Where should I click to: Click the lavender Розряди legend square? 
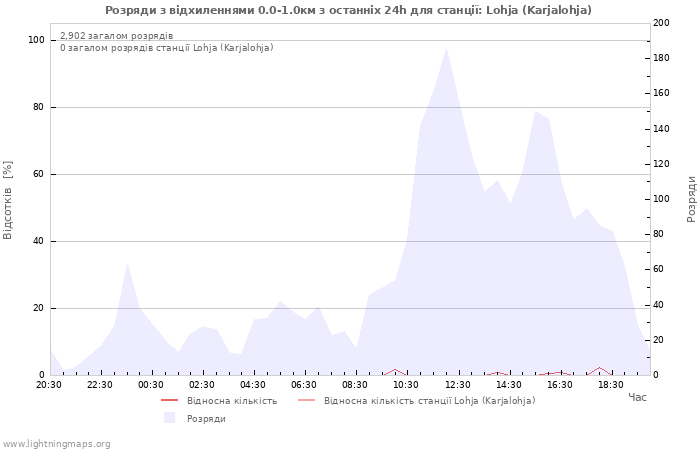click(169, 418)
